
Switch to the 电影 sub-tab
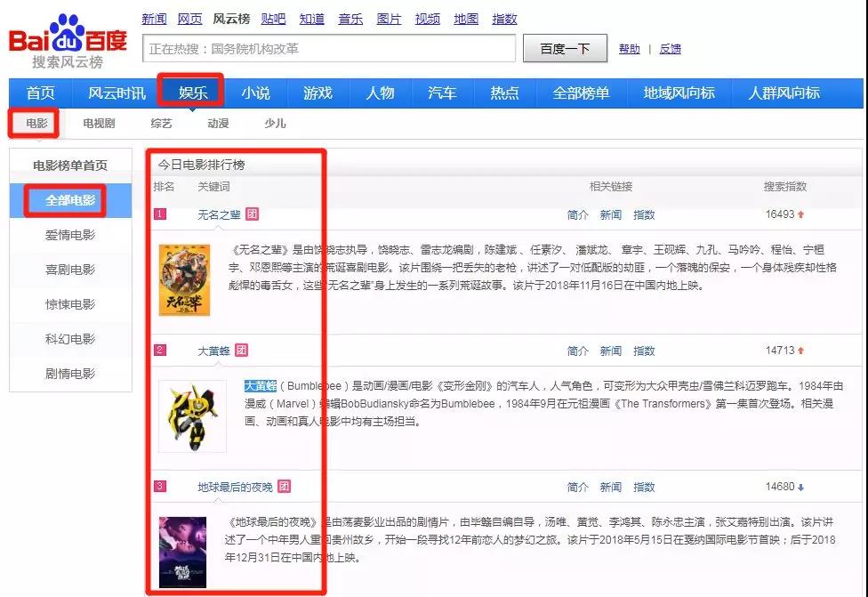pos(36,123)
